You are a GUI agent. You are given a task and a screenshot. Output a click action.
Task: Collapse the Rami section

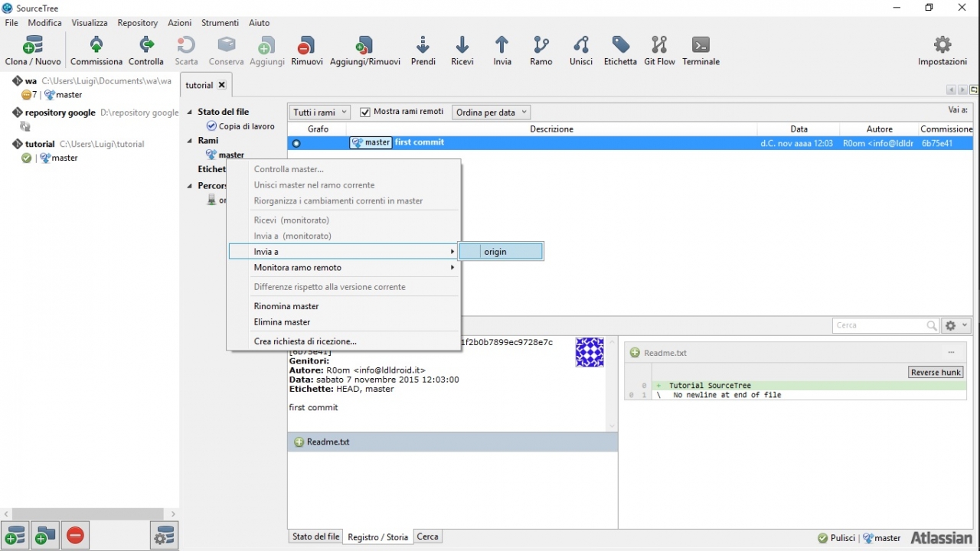190,141
